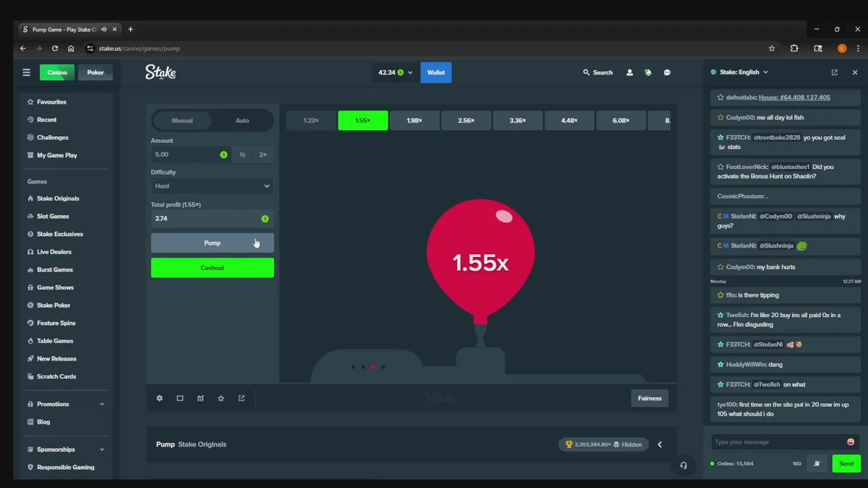Open game in popout window icon
The width and height of the screenshot is (868, 488).
[241, 399]
